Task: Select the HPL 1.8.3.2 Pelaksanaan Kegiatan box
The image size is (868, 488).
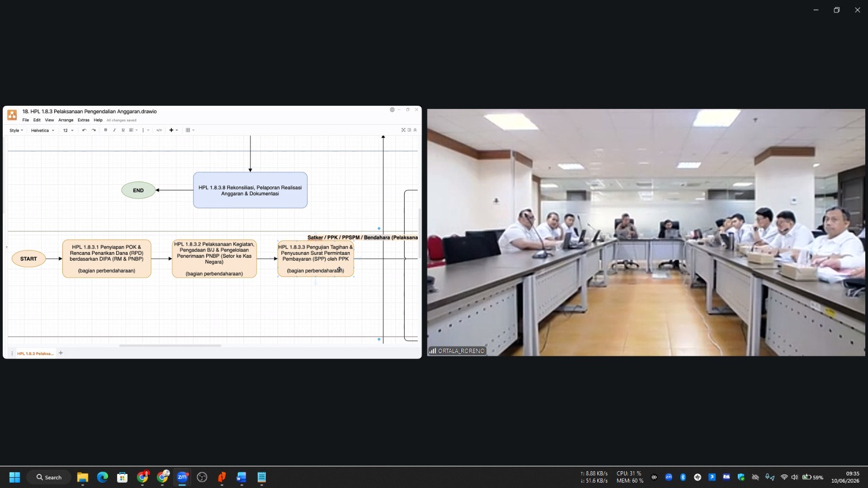Action: pos(214,259)
